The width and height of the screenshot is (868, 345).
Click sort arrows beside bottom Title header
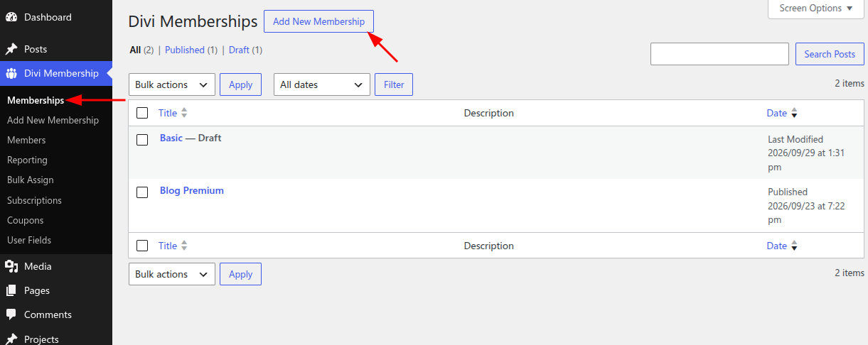184,246
